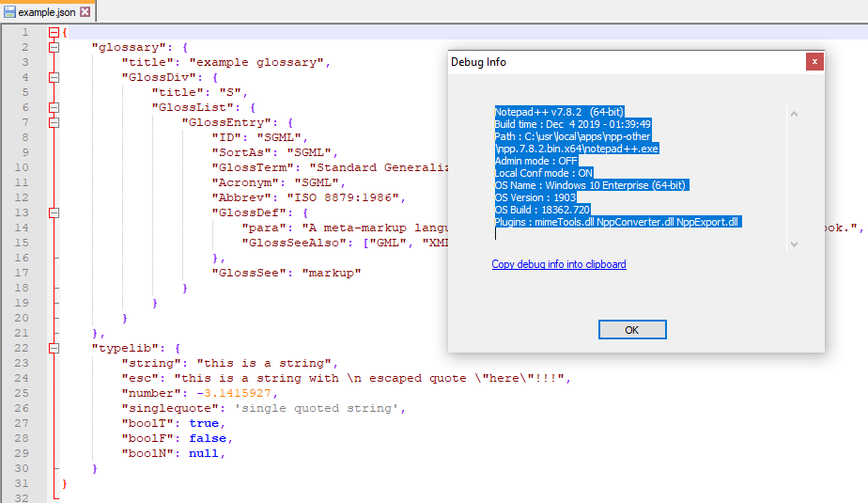Click the "OS Build : 18362.720" line
This screenshot has width=868, height=503.
[x=543, y=210]
